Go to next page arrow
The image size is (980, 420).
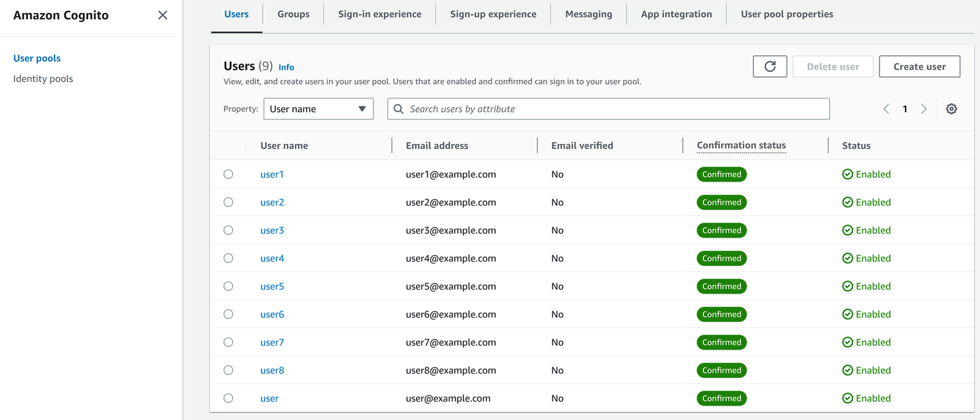(x=924, y=109)
